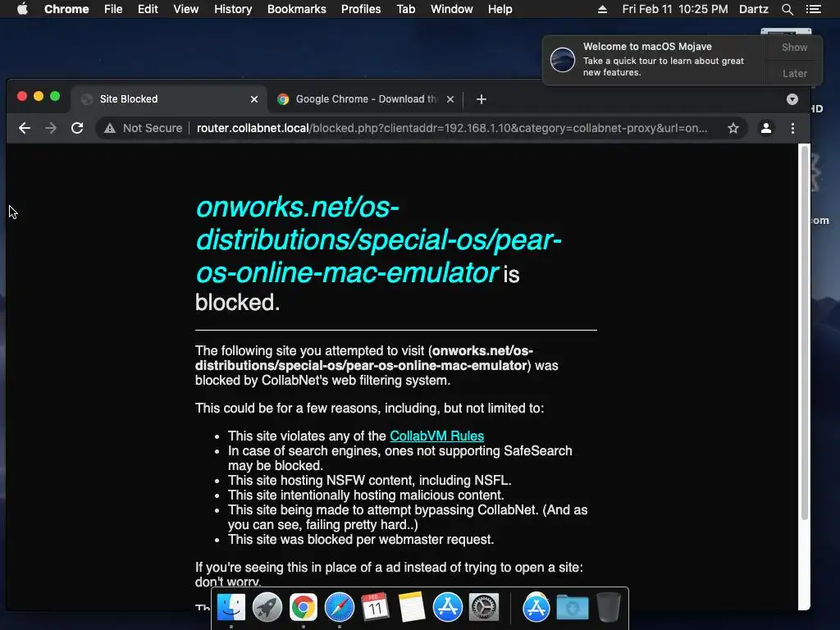This screenshot has height=630, width=840.
Task: Open the Chrome application menu
Action: pos(66,9)
